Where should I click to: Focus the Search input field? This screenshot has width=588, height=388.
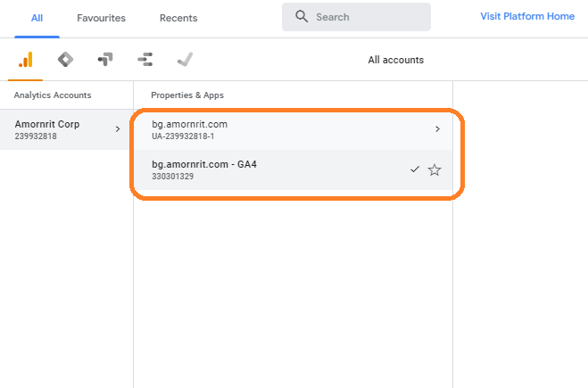click(x=366, y=17)
